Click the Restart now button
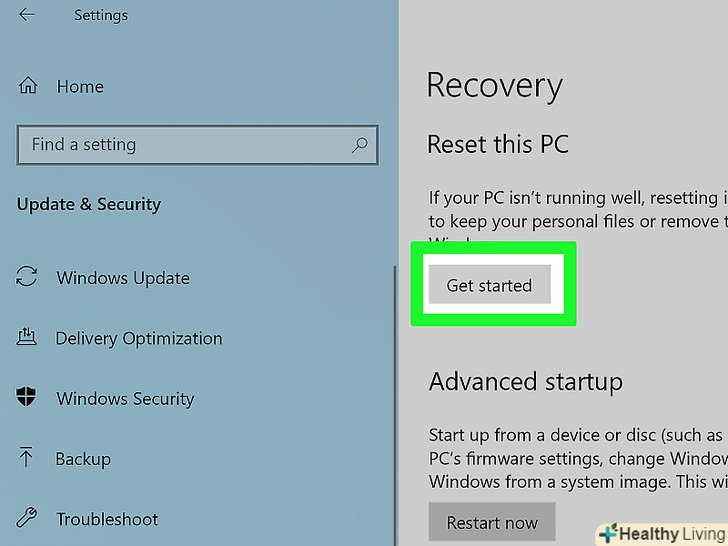This screenshot has height=546, width=728. 492,522
